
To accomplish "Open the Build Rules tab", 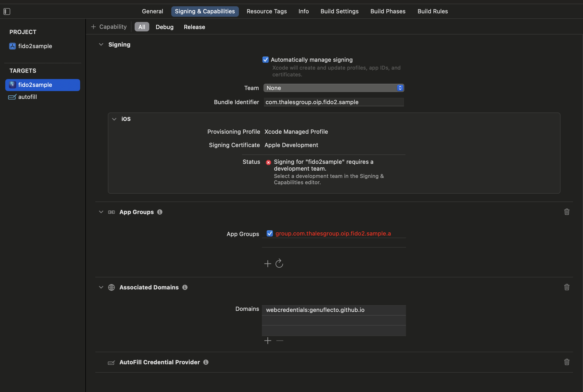I will click(x=433, y=11).
